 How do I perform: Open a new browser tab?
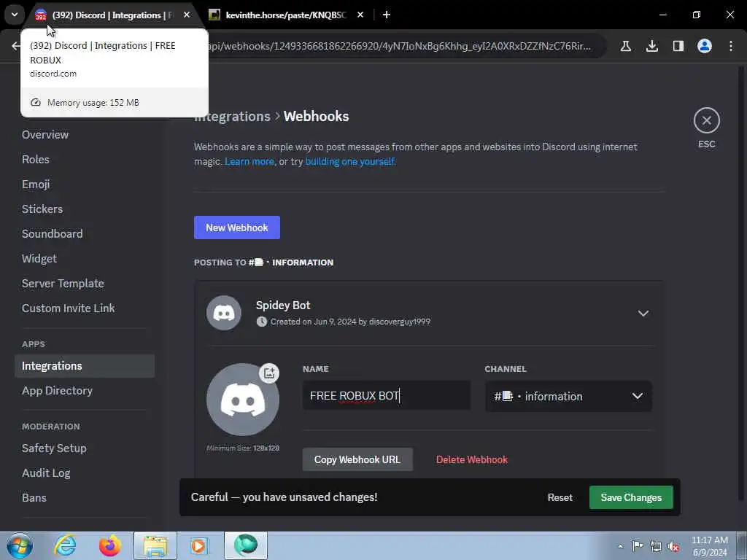pyautogui.click(x=387, y=15)
